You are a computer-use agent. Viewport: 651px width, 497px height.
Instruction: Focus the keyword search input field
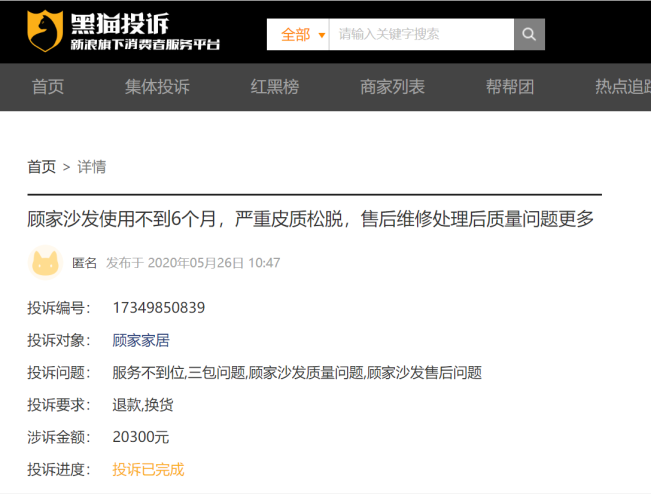point(420,34)
